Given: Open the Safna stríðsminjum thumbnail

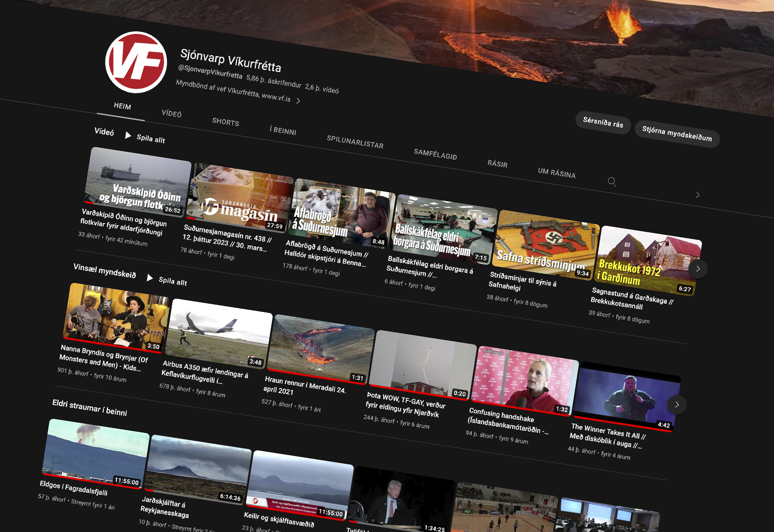Looking at the screenshot, I should 546,245.
